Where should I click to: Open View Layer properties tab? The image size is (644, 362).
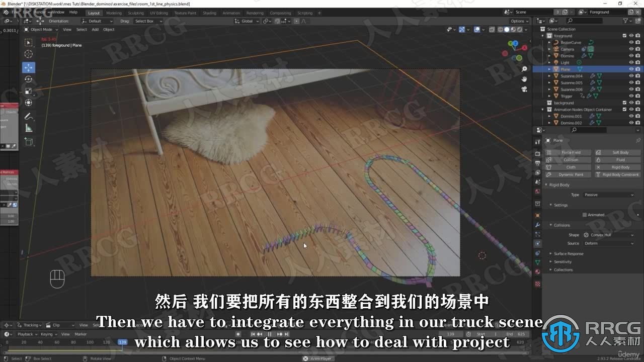(537, 172)
